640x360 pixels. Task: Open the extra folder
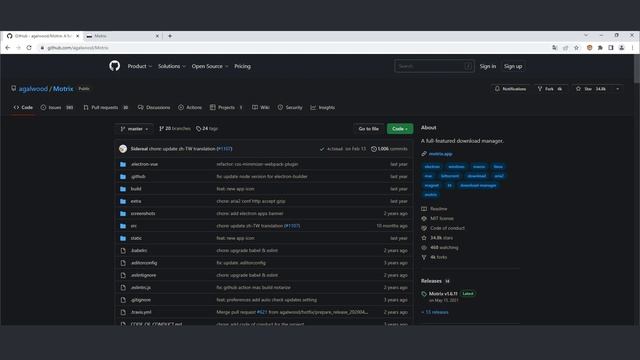point(136,201)
